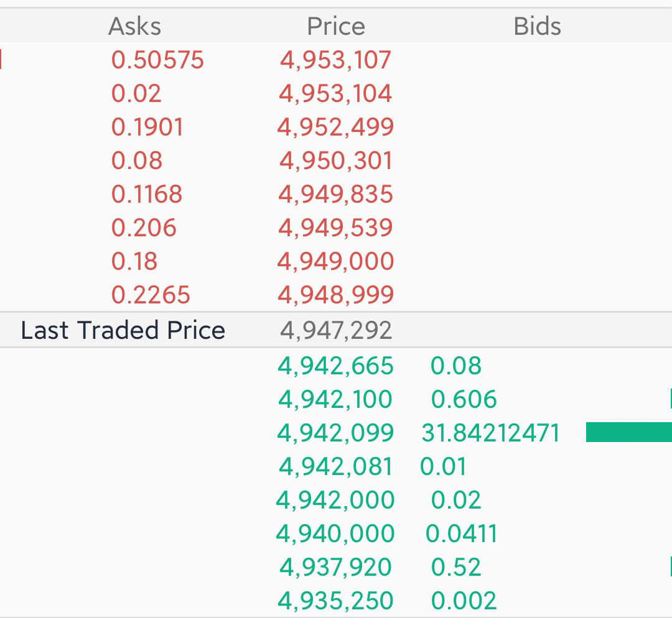
Task: Select ask amount 0.50575
Action: [x=157, y=60]
